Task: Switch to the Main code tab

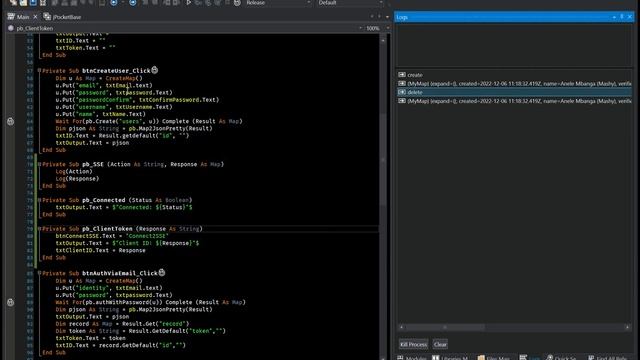Action: pyautogui.click(x=23, y=17)
